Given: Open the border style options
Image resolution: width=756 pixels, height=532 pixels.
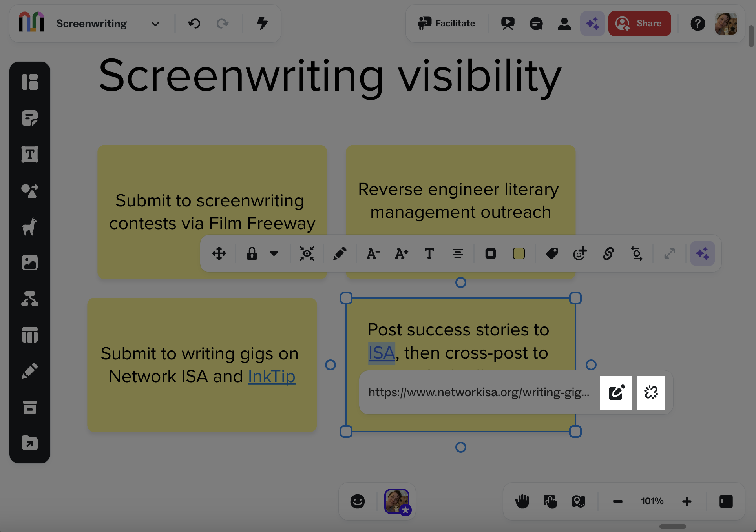Looking at the screenshot, I should 491,254.
